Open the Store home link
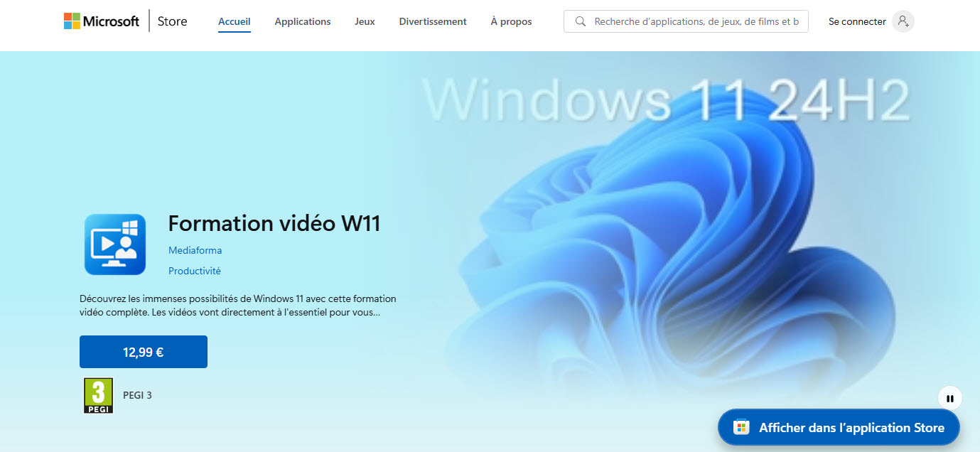This screenshot has height=452, width=980. coord(172,21)
